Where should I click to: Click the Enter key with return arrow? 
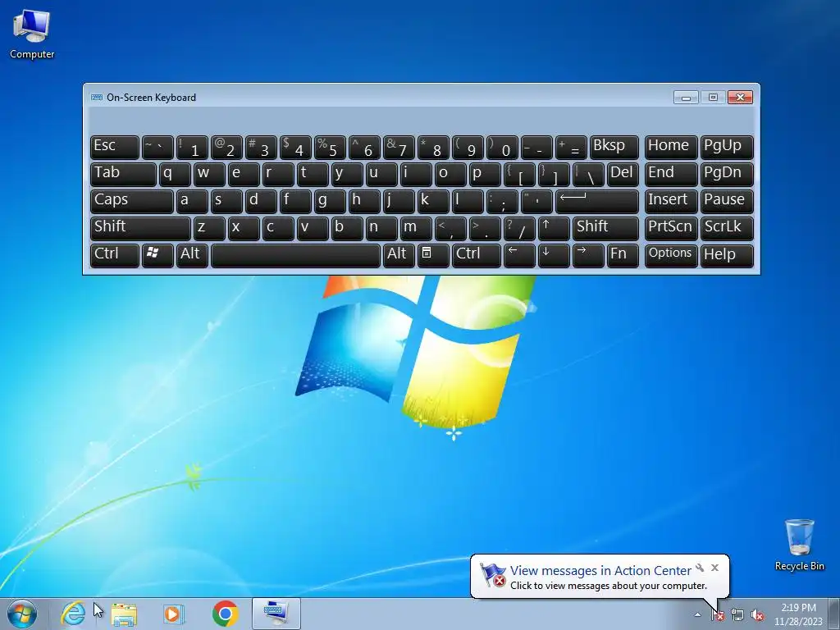[x=597, y=201]
